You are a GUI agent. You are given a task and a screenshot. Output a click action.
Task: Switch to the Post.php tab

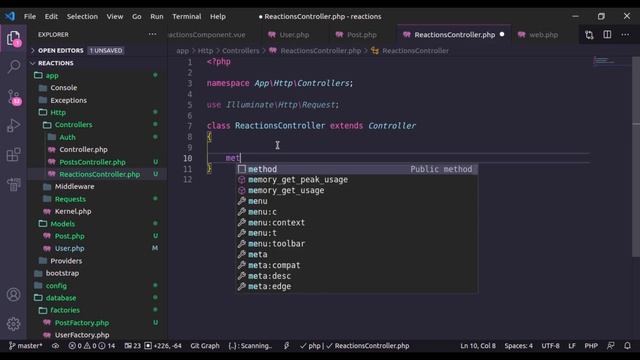point(361,35)
